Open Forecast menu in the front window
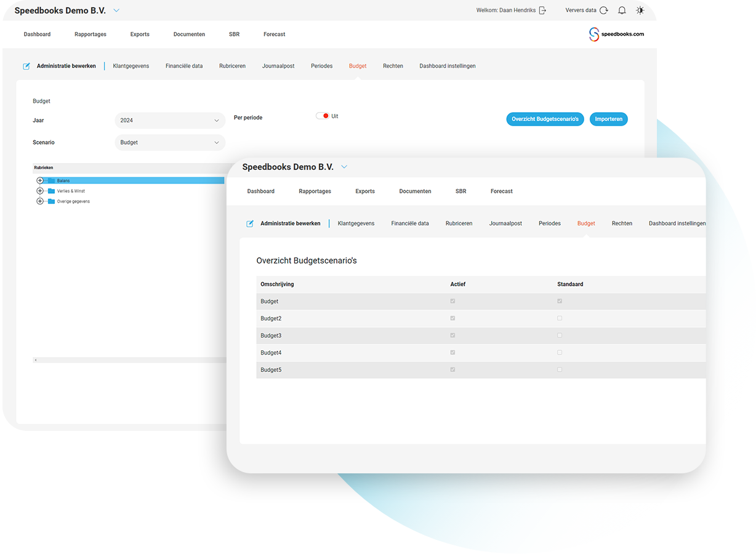Viewport: 756px width, 554px height. pos(502,191)
